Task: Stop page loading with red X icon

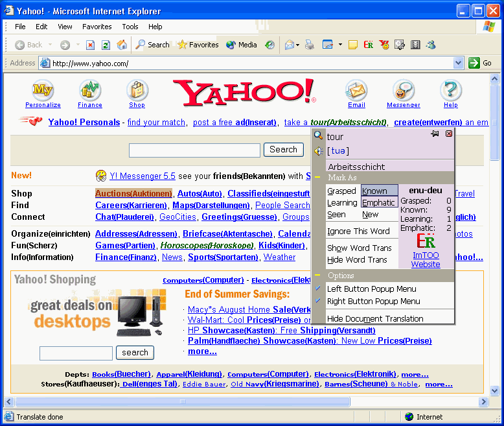Action: (91, 45)
